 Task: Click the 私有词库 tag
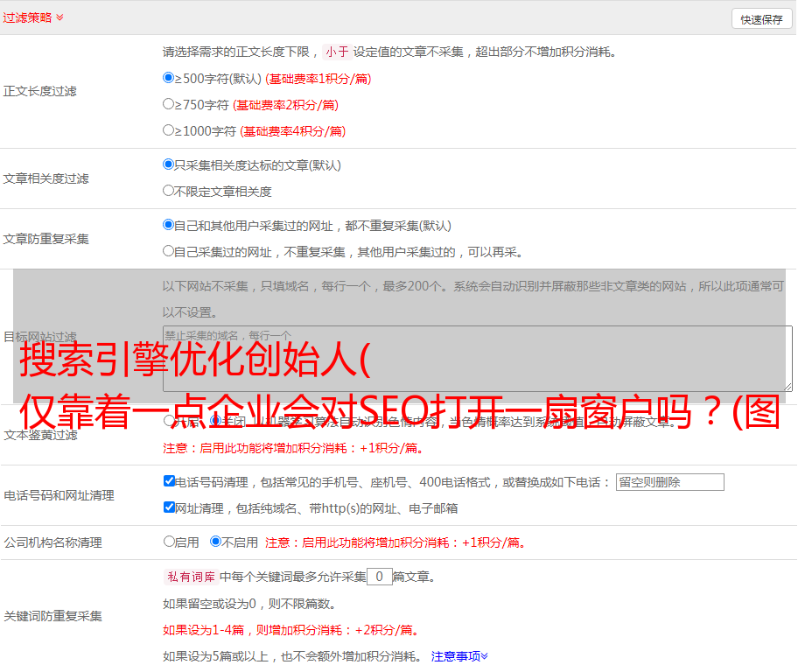[x=191, y=577]
